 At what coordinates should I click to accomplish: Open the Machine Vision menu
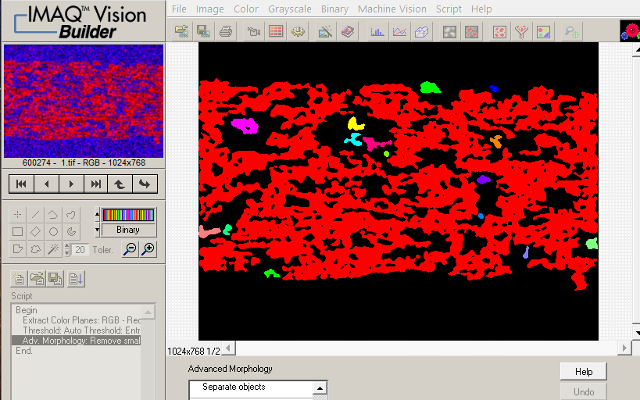pyautogui.click(x=392, y=9)
